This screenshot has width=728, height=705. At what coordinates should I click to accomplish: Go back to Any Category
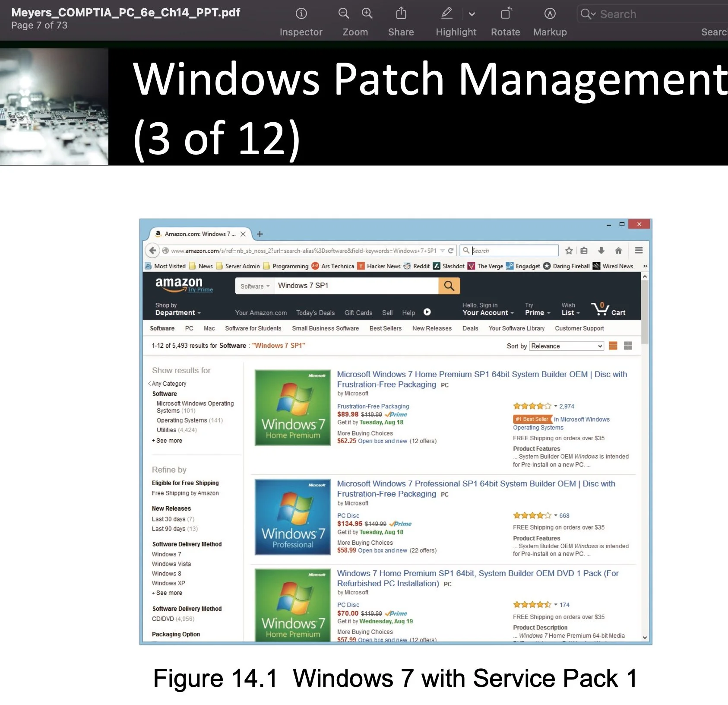[x=168, y=384]
